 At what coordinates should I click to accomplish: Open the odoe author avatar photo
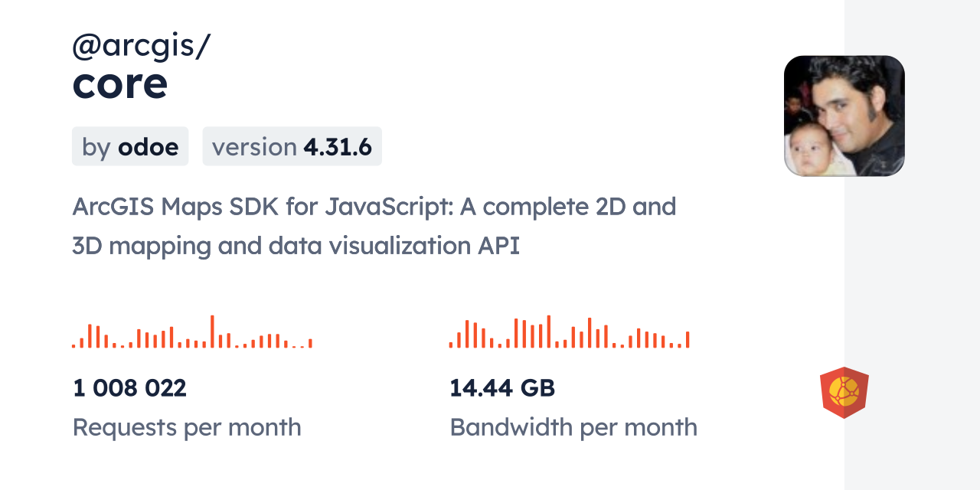pos(844,116)
